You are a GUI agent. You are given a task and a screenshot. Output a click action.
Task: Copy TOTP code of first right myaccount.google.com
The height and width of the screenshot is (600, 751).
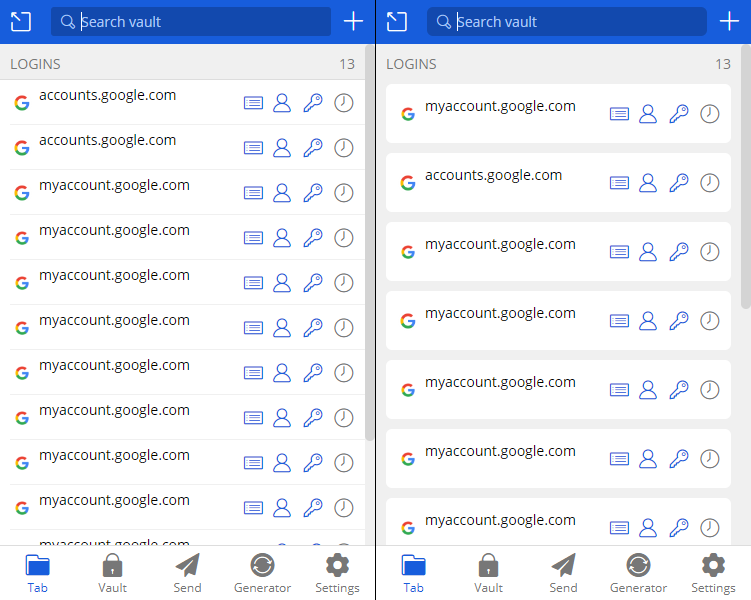point(709,114)
